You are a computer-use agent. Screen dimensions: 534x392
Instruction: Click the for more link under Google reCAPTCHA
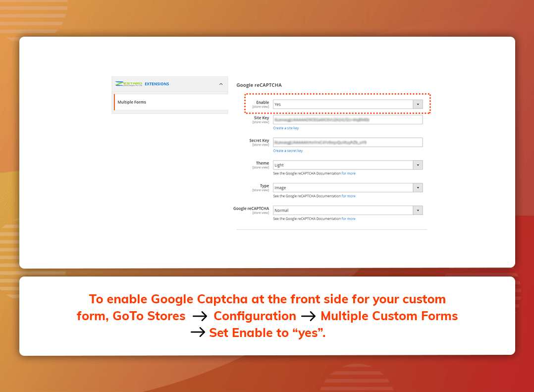point(348,219)
